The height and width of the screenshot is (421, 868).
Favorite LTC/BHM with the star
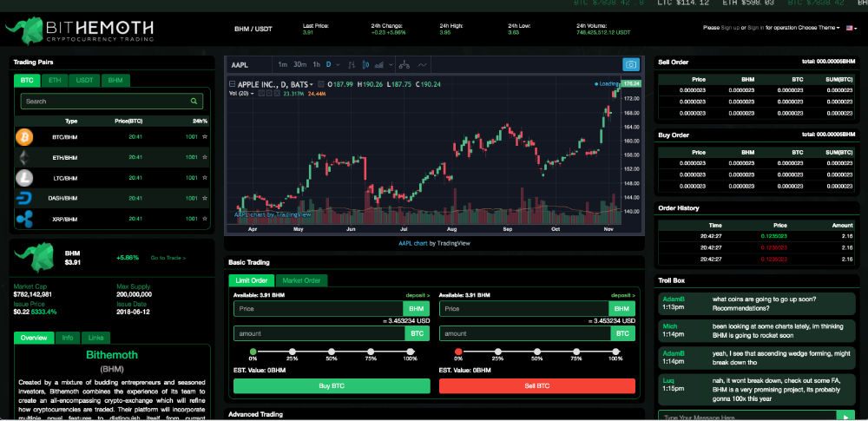pos(205,178)
